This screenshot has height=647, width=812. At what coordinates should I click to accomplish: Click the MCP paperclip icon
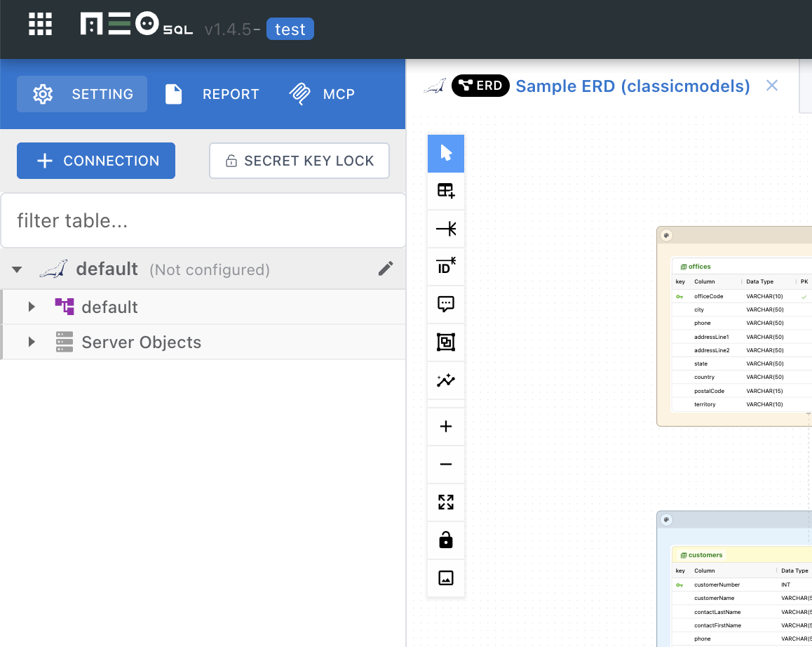[300, 94]
